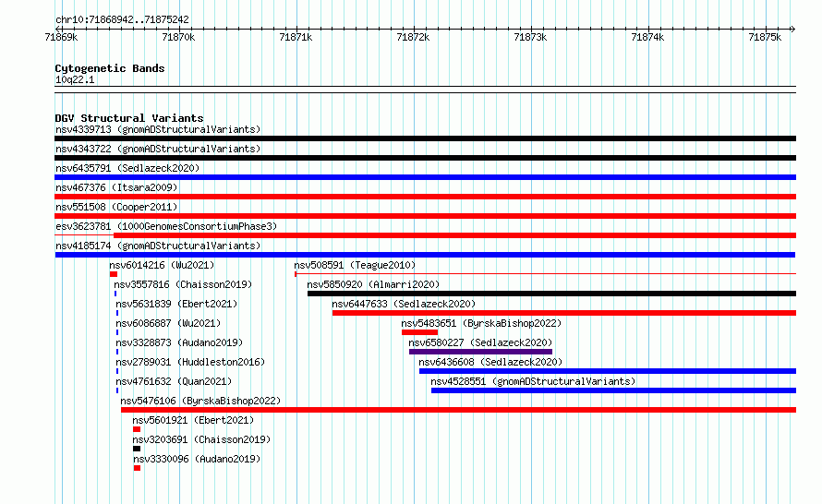Click the blue bar under nsv6436608

tap(608, 371)
